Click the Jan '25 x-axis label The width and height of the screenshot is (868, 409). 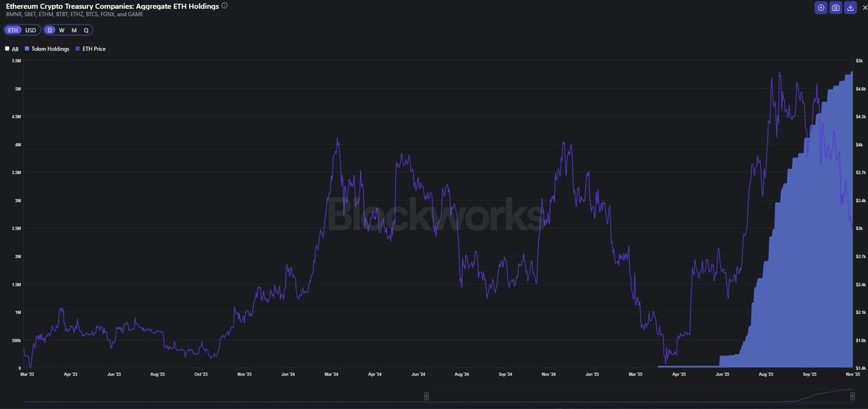point(592,374)
